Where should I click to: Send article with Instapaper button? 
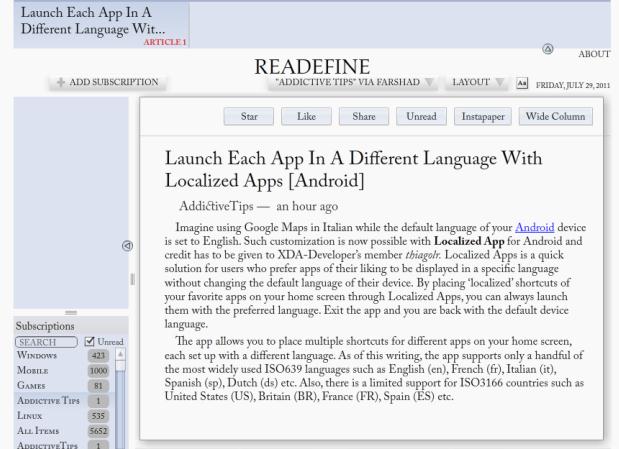(483, 116)
